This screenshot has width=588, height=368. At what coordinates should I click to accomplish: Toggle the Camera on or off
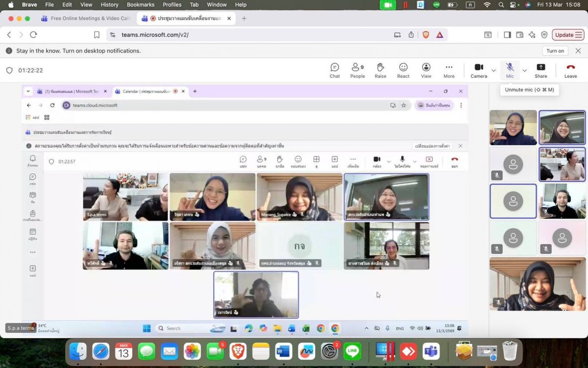[479, 70]
